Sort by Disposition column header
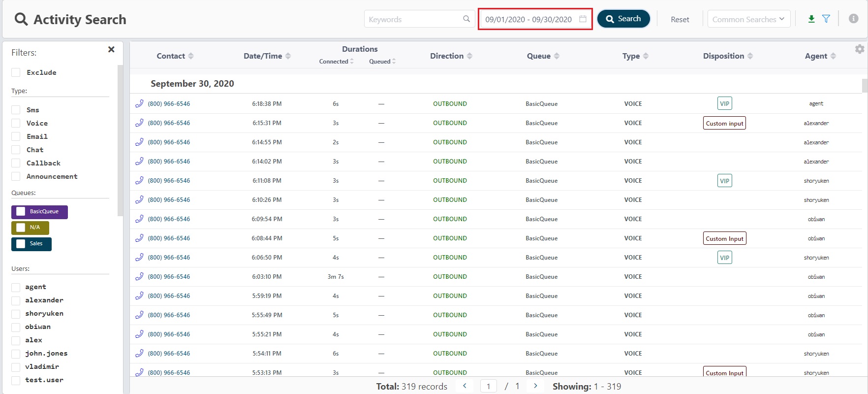The width and height of the screenshot is (868, 394). point(727,56)
